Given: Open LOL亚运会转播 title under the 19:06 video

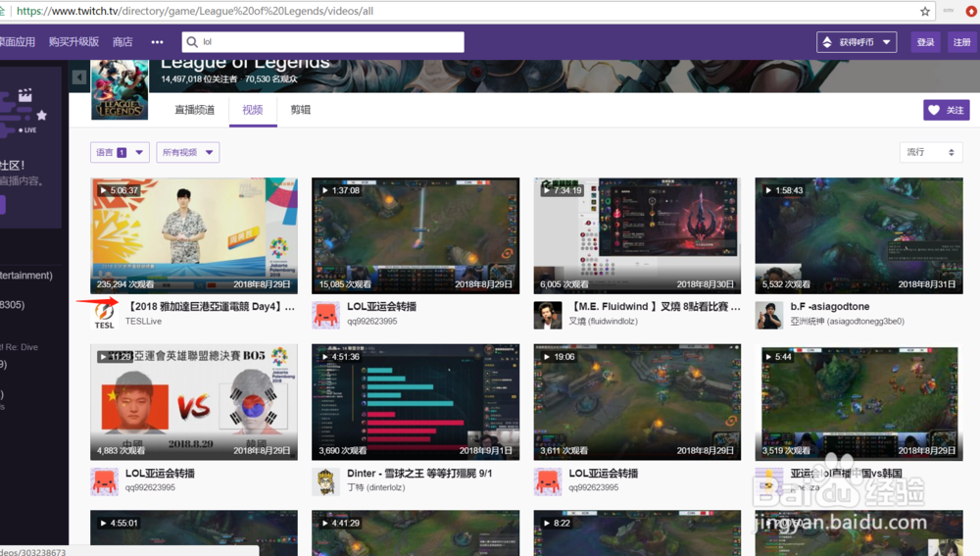Looking at the screenshot, I should click(603, 474).
